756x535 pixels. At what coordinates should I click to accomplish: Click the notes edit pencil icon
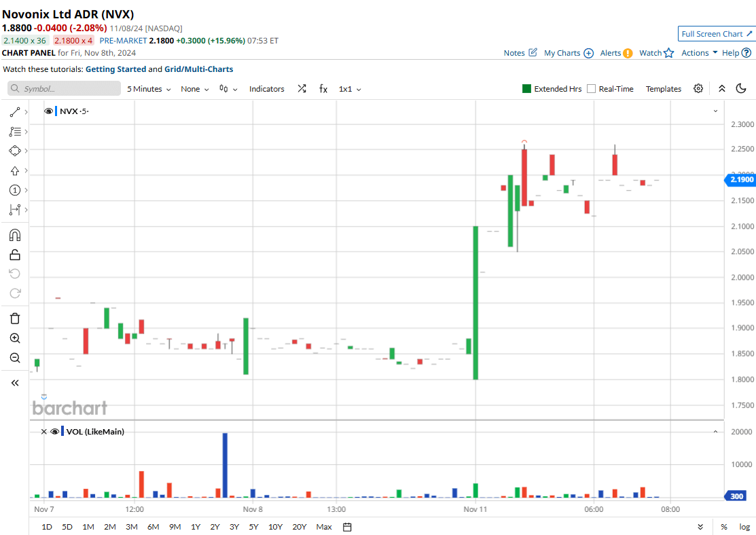click(x=533, y=52)
